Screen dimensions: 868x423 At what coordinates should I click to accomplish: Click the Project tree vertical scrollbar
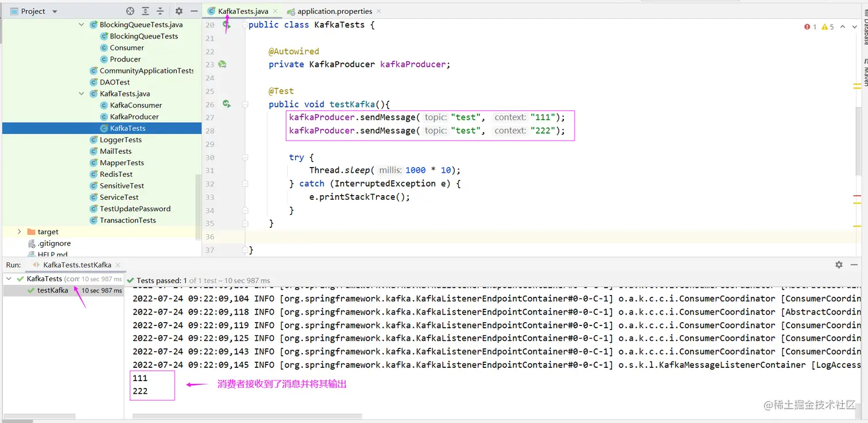199,207
